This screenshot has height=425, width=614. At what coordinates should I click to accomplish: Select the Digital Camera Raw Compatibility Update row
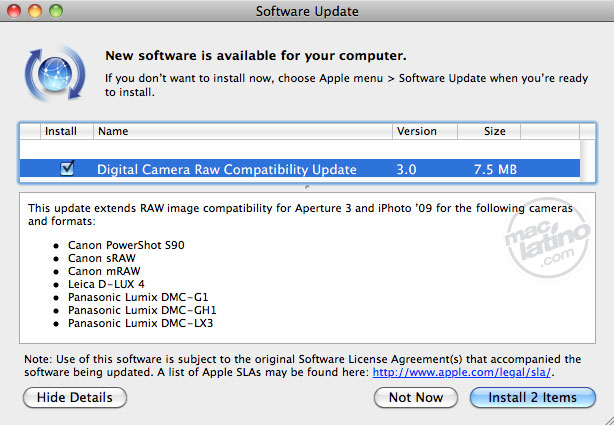[300, 169]
